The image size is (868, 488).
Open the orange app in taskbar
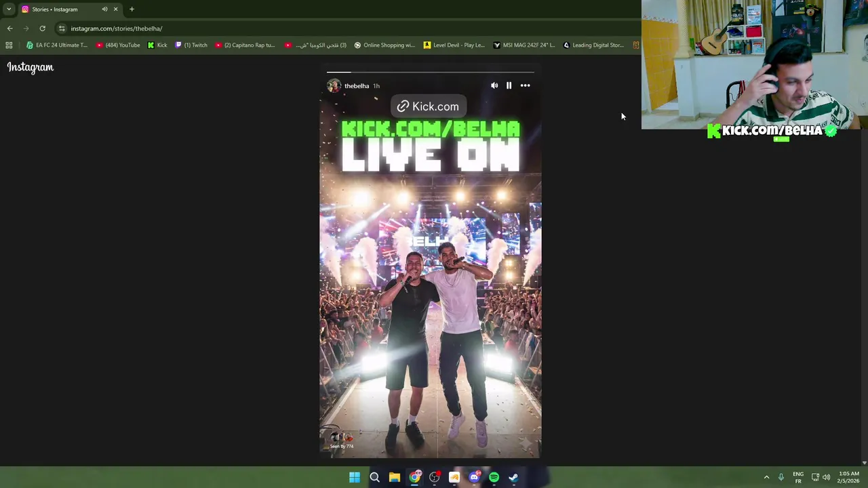(x=454, y=478)
